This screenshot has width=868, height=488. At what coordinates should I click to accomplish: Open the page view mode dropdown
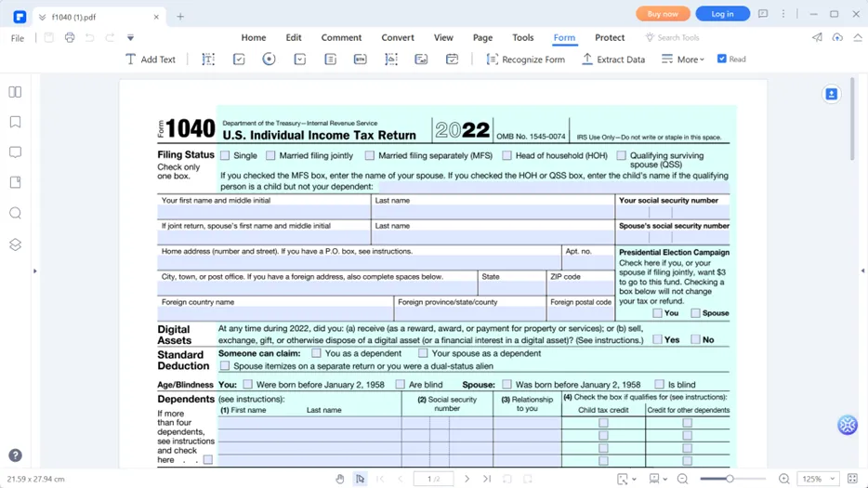626,479
